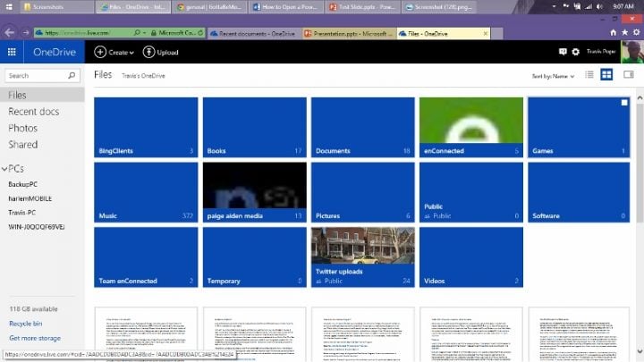Select Recent docs in the sidebar
644x362 pixels.
point(34,111)
